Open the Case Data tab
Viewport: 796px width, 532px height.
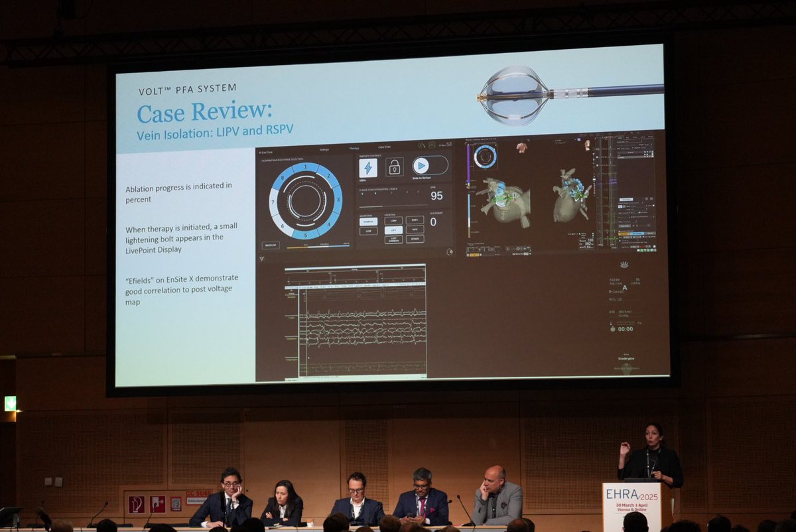pos(384,147)
